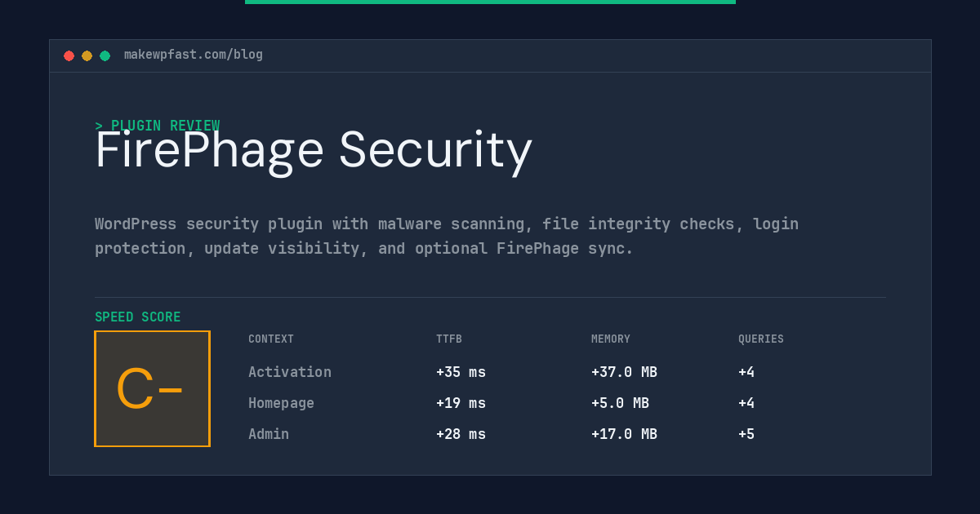Click the 'FirePhage Security' title
The image size is (980, 514).
coord(314,151)
